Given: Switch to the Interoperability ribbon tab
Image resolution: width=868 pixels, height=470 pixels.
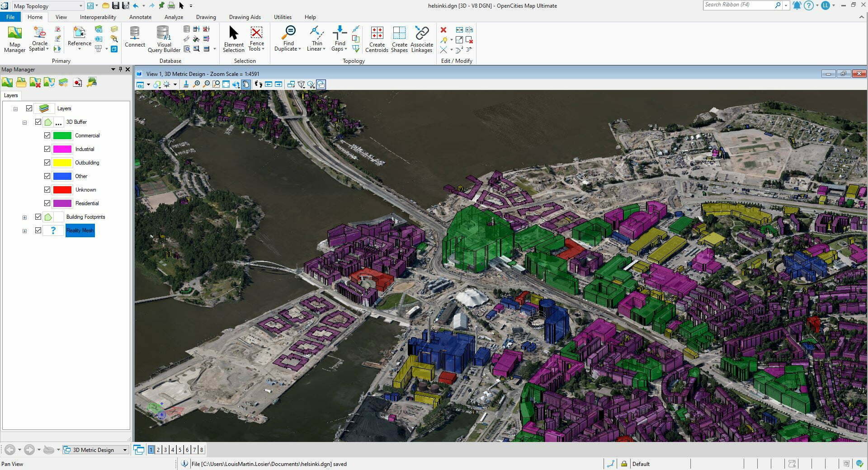Looking at the screenshot, I should (98, 17).
